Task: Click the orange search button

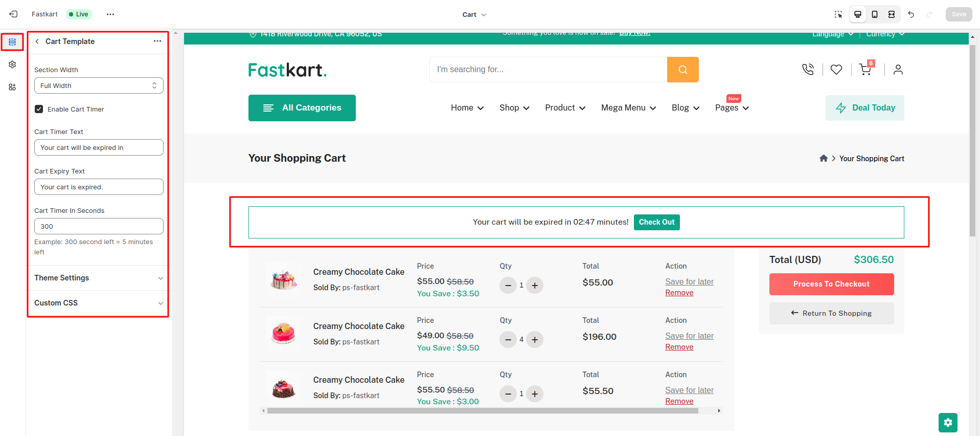Action: 682,70
